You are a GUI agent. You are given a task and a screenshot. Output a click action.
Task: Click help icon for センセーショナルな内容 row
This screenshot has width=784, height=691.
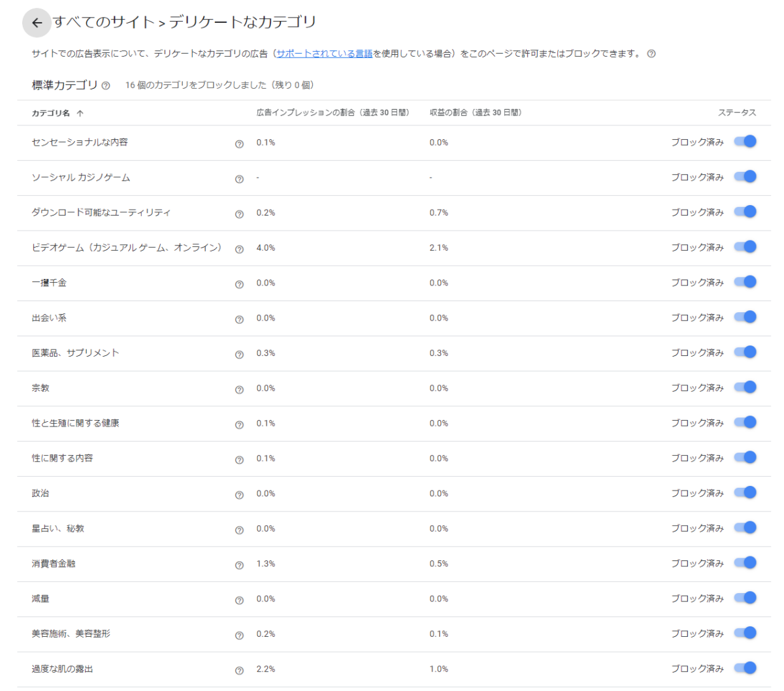click(239, 144)
